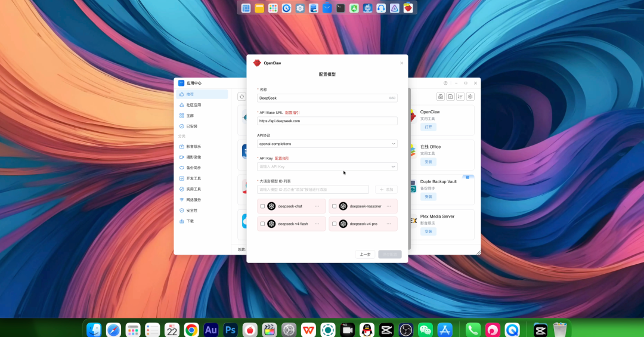Viewport: 644px width, 337px height.
Task: Click the OpenClaw dialog scrollbar
Action: [x=409, y=168]
